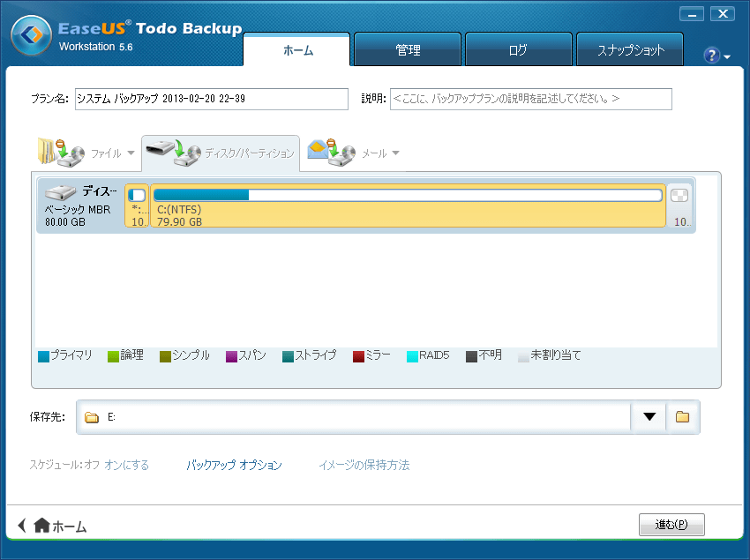
Task: Close the Todo Backup window
Action: click(x=723, y=14)
